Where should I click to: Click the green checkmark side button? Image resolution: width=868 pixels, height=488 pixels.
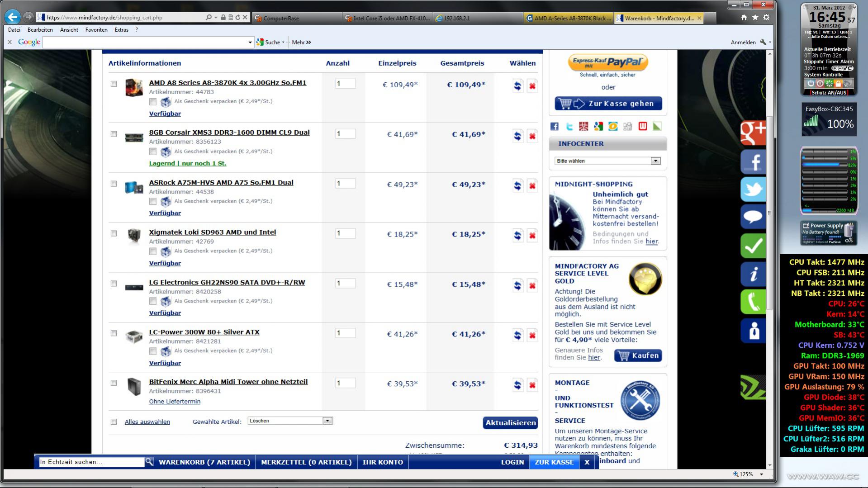[753, 246]
